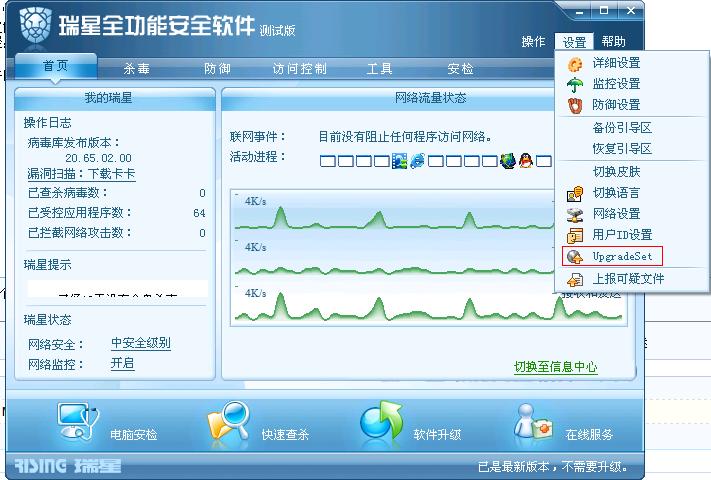Image resolution: width=711 pixels, height=480 pixels.
Task: Click the 切换语言 icon in menu
Action: (x=575, y=194)
